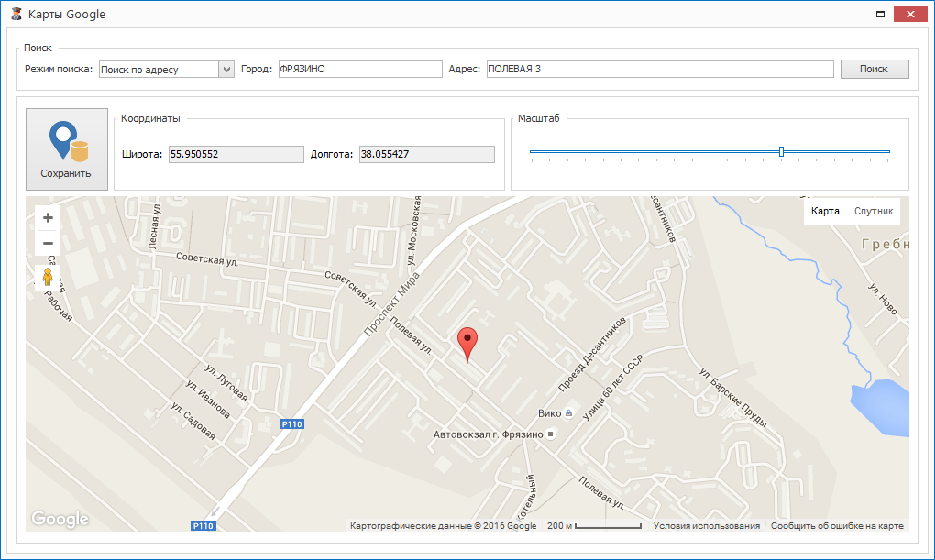The width and height of the screenshot is (935, 560).
Task: Zoom in with the map plus button
Action: 49,218
